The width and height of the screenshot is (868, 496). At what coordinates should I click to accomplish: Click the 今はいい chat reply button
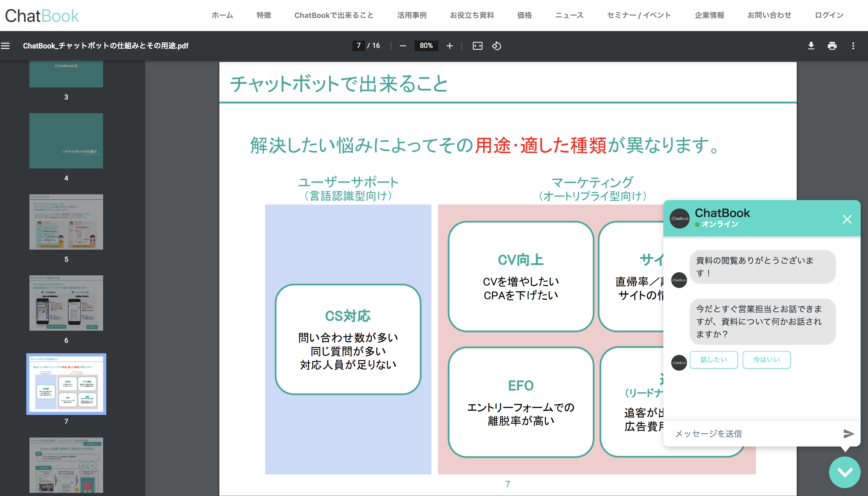(x=766, y=360)
